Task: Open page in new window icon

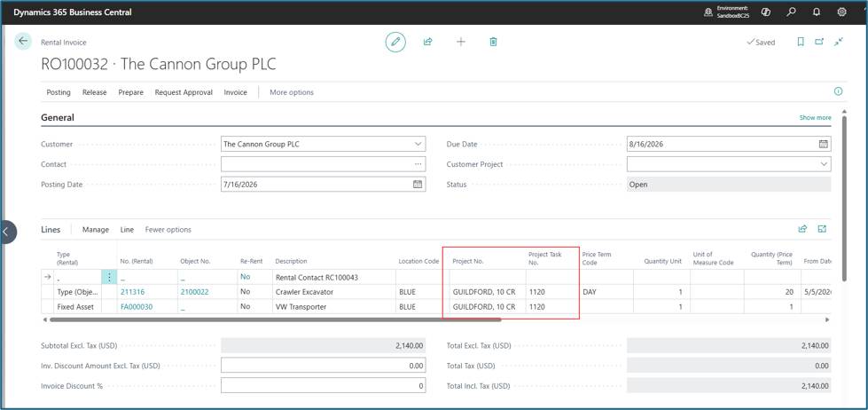Action: tap(819, 42)
